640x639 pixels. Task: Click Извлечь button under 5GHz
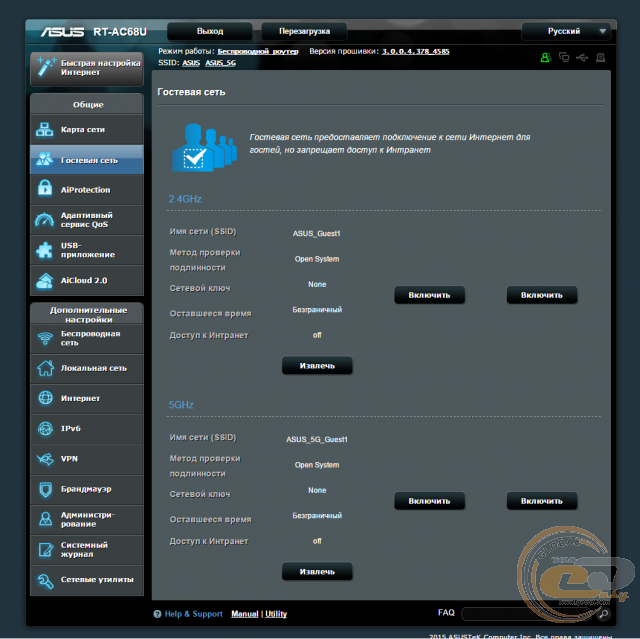click(x=317, y=572)
